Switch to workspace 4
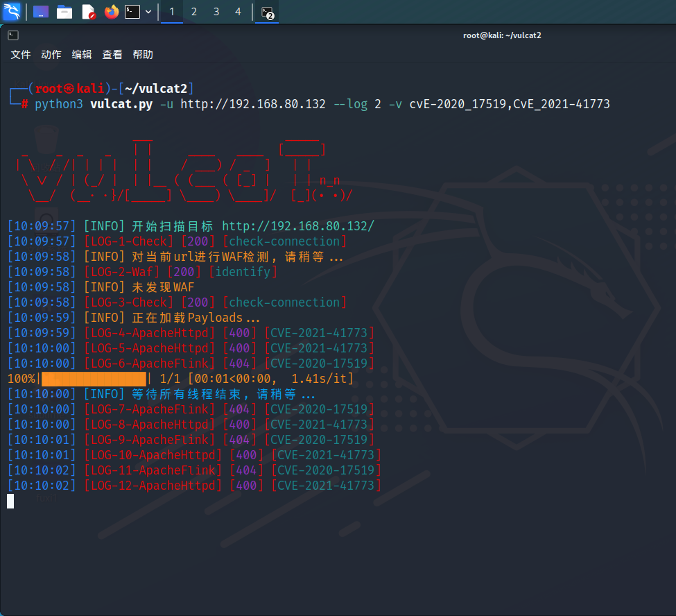Viewport: 676px width, 616px height. click(239, 12)
